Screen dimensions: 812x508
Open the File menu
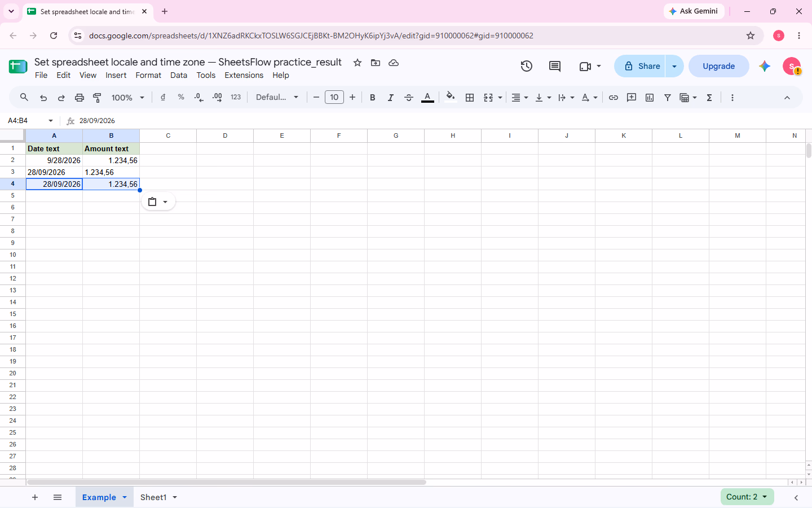coord(41,75)
